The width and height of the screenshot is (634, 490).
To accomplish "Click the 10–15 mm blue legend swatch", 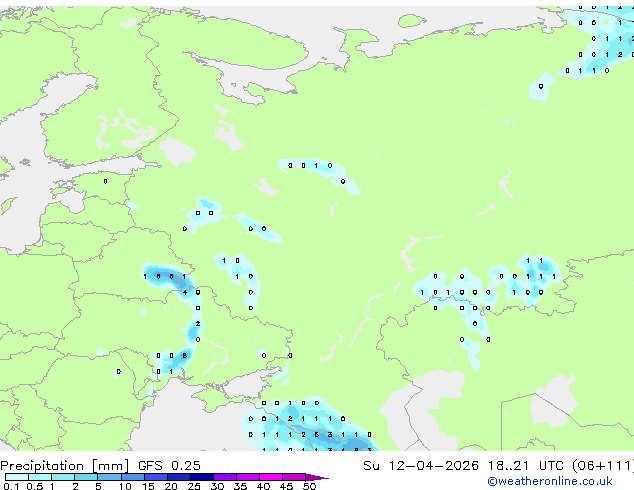I will [x=133, y=477].
